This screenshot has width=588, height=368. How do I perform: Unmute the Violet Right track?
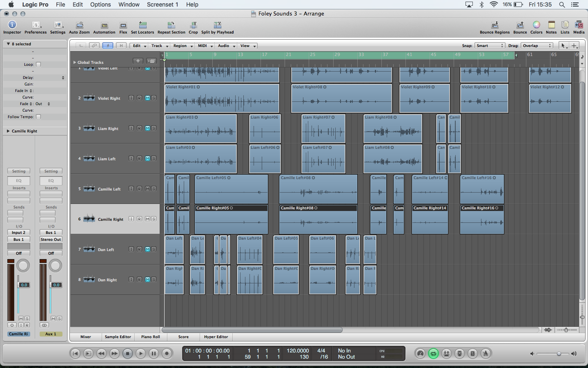point(147,98)
